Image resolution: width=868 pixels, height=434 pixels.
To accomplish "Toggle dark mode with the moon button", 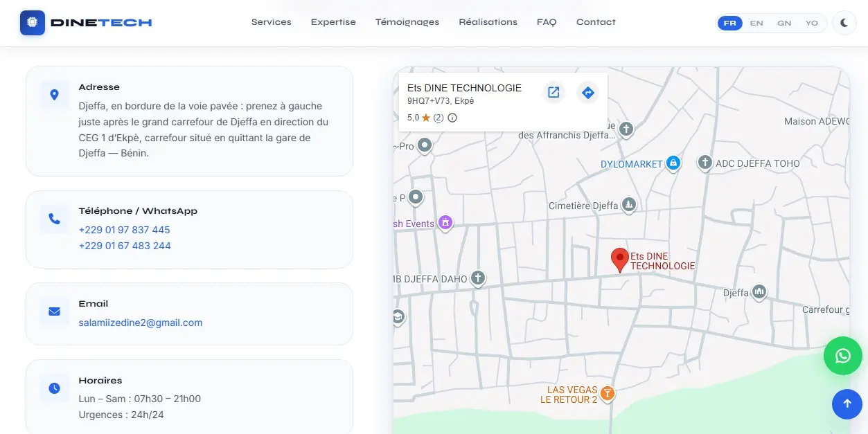I will 843,23.
